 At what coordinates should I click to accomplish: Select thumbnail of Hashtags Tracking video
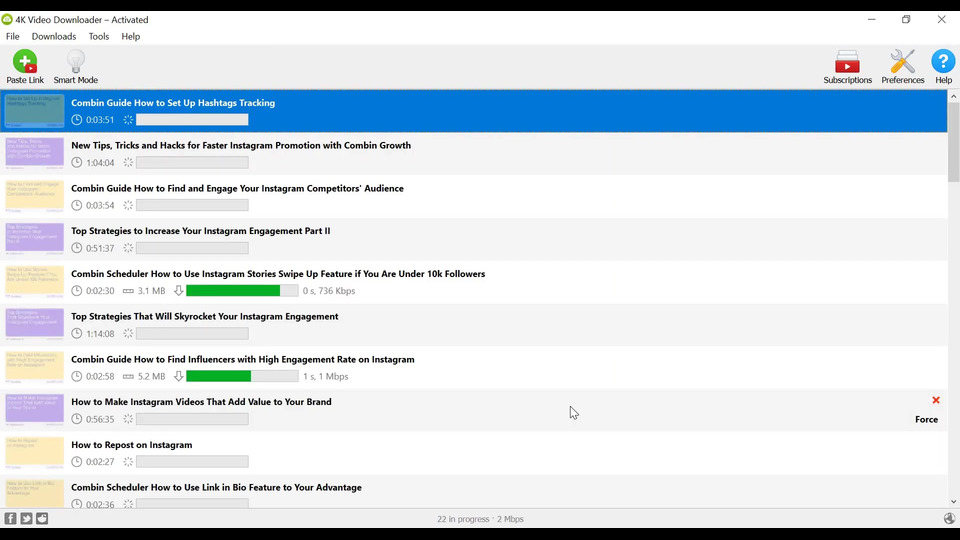pyautogui.click(x=34, y=111)
